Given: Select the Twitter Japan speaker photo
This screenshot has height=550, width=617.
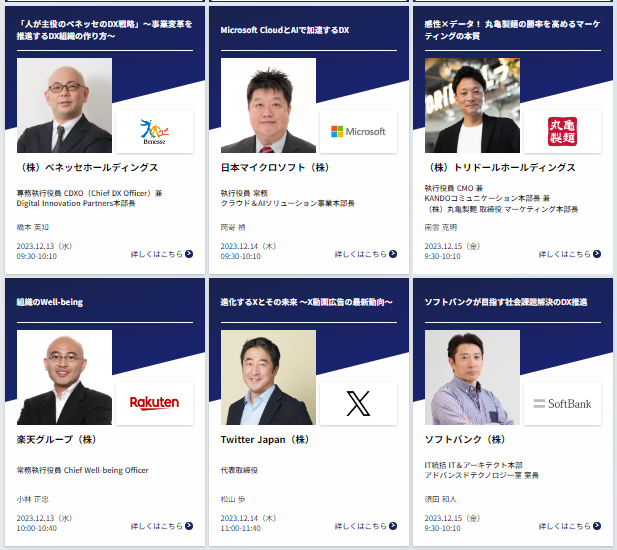Looking at the screenshot, I should pos(268,377).
